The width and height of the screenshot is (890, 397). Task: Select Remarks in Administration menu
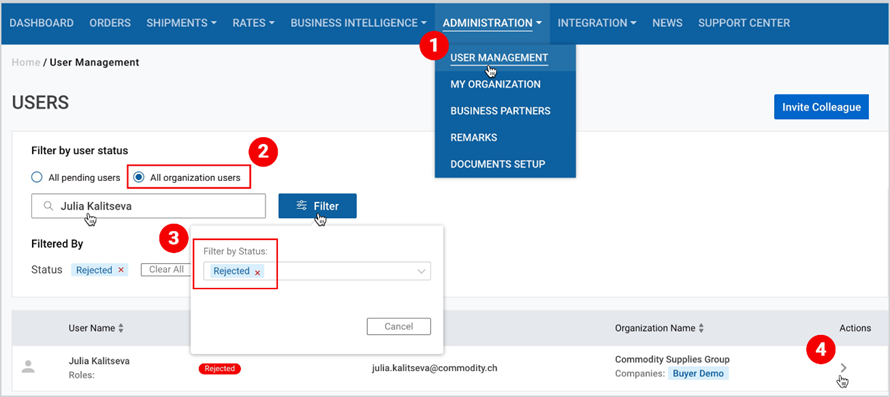pyautogui.click(x=473, y=137)
